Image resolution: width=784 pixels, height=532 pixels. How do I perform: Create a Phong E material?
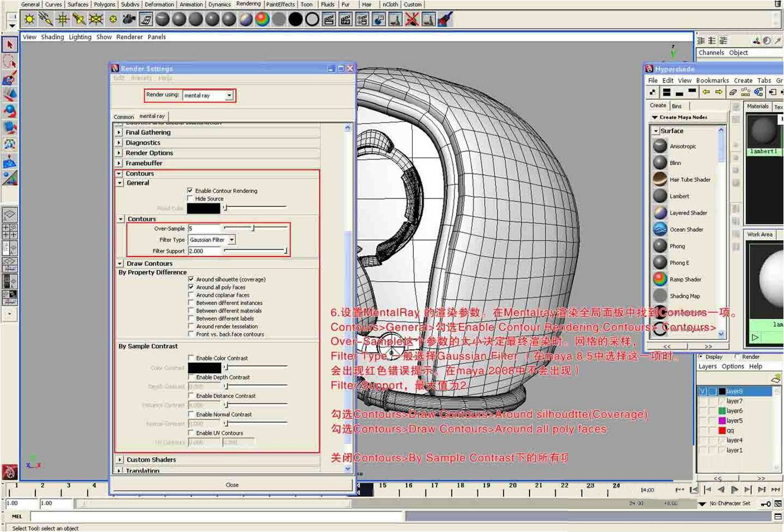[672, 263]
